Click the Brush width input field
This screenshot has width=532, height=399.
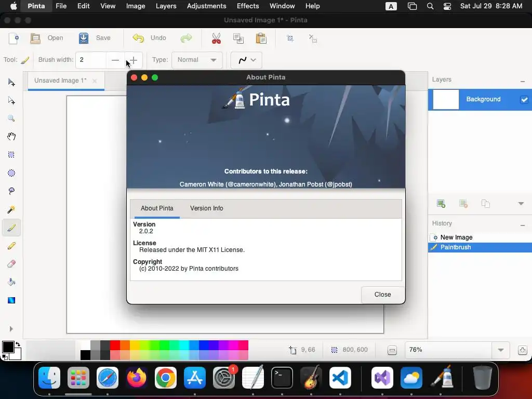91,60
